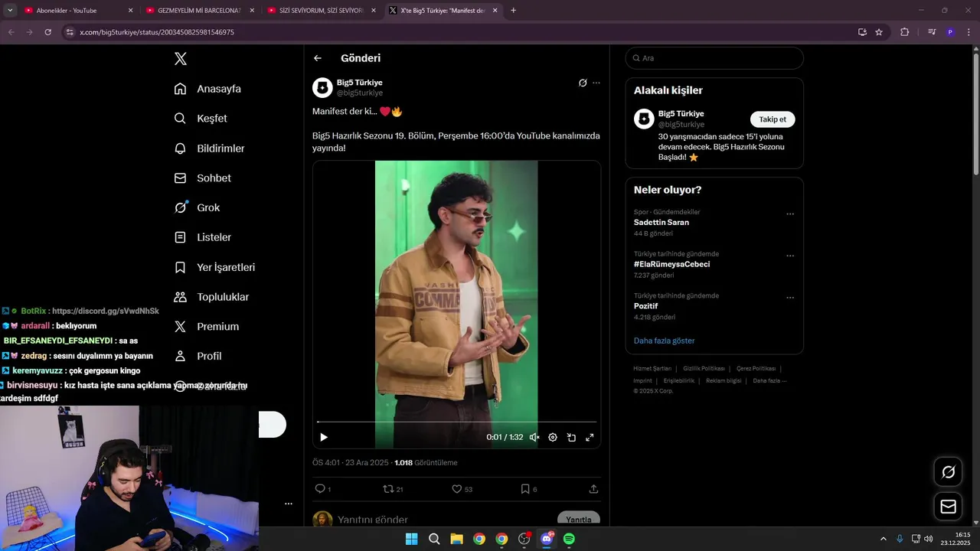Image resolution: width=980 pixels, height=551 pixels.
Task: Click Takip et follow button
Action: point(773,119)
